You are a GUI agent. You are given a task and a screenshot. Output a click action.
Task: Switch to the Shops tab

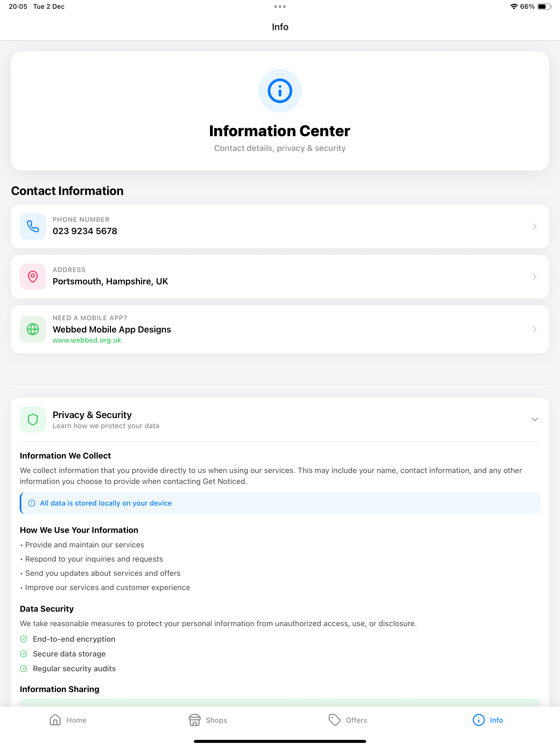pos(208,720)
